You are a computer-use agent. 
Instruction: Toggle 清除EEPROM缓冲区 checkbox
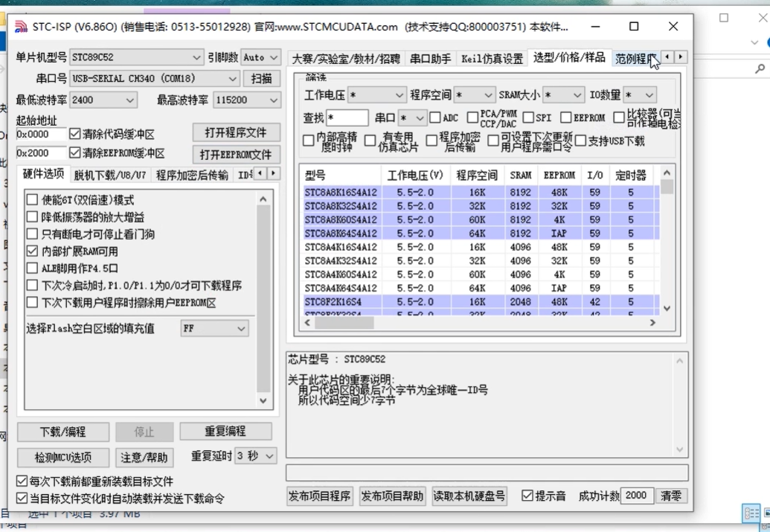[74, 153]
